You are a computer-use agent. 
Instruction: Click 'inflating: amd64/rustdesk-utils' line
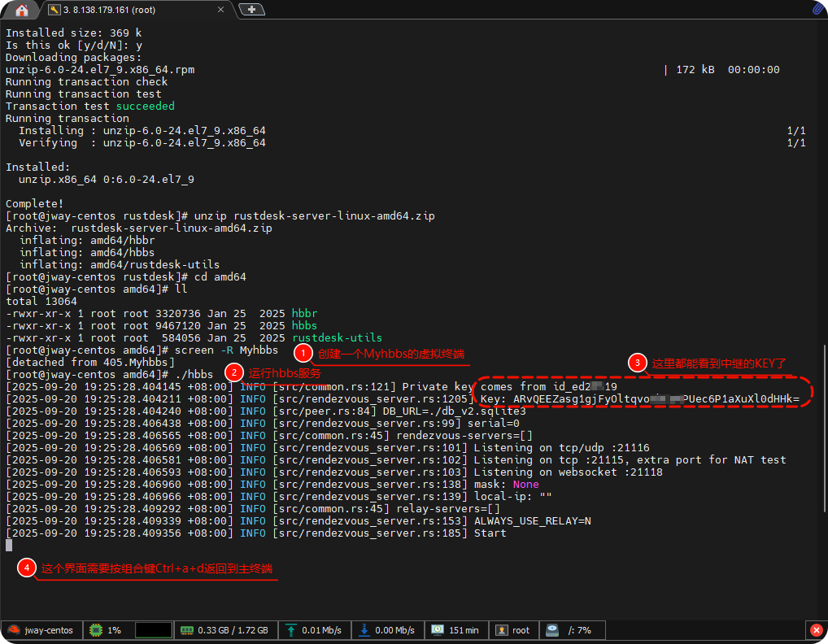coord(120,264)
